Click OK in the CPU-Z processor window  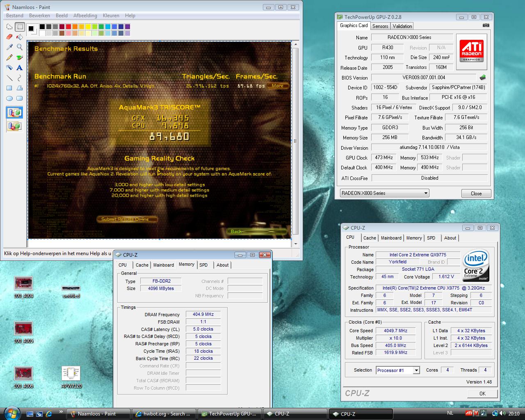click(x=482, y=393)
